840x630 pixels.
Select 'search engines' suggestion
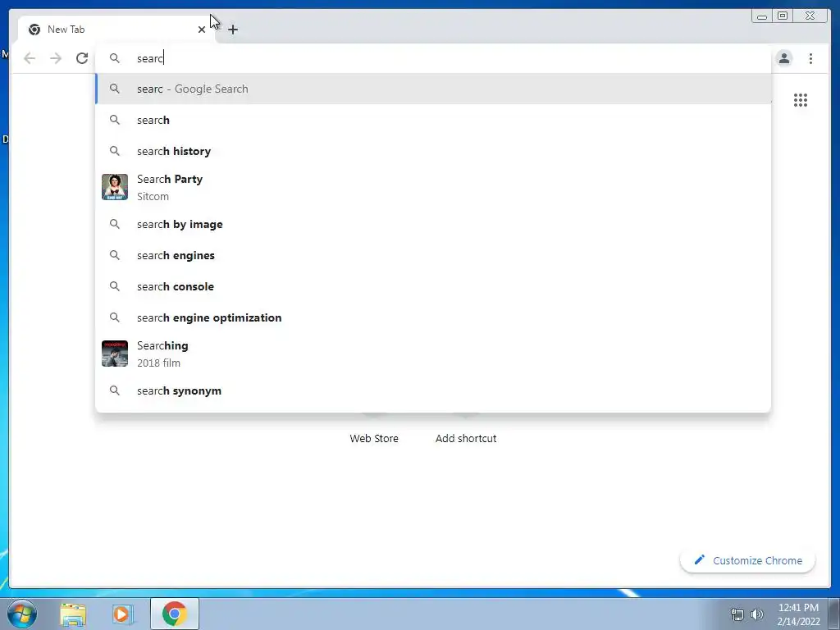[433, 255]
